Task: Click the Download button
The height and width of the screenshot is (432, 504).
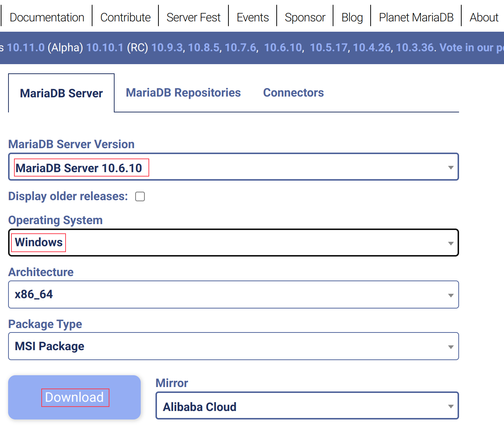Action: [74, 397]
